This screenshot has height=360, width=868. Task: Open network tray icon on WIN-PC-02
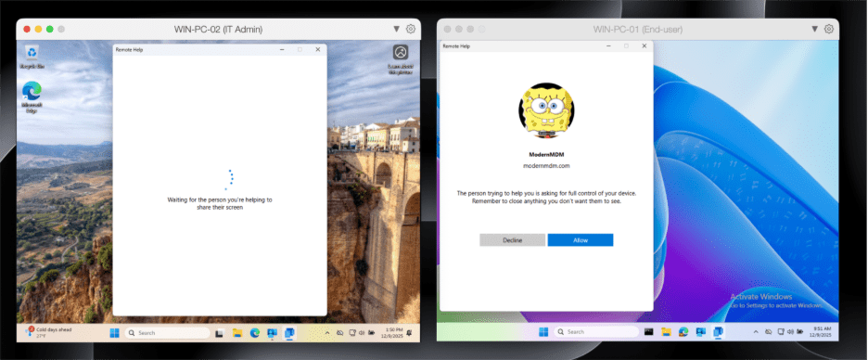point(352,333)
